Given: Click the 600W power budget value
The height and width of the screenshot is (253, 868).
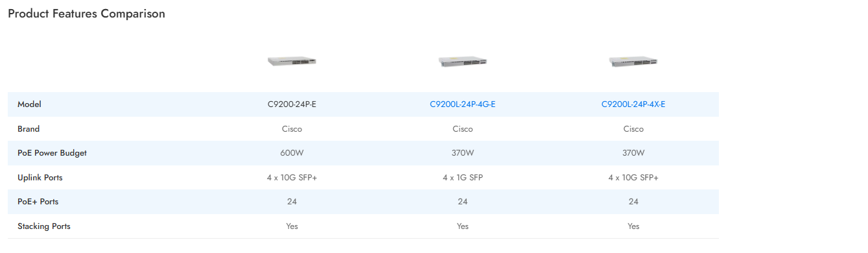Looking at the screenshot, I should (x=292, y=153).
